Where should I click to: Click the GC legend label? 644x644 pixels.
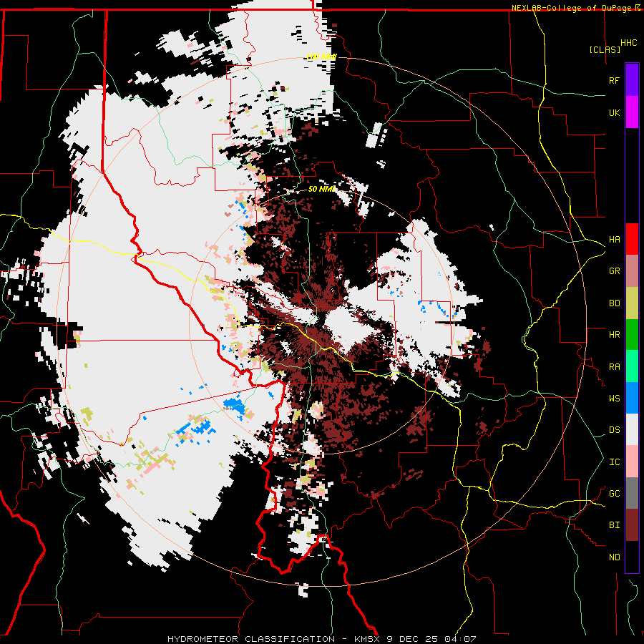tap(614, 494)
